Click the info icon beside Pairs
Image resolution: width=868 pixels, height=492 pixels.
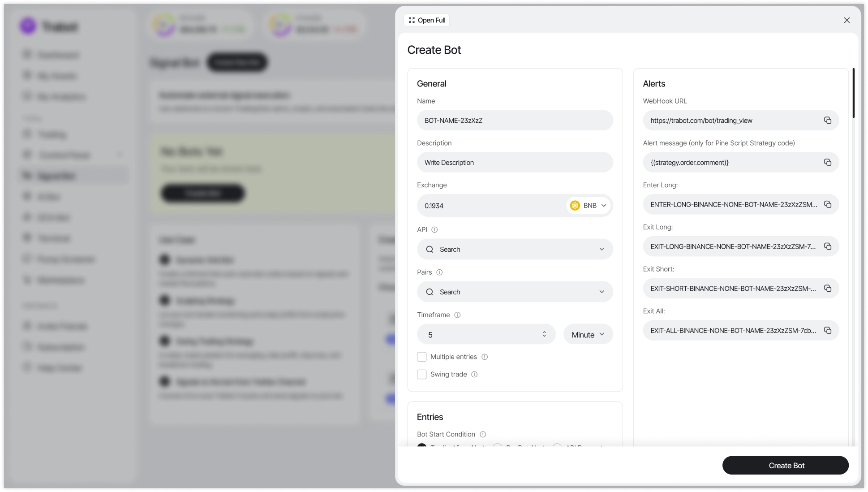(x=439, y=272)
